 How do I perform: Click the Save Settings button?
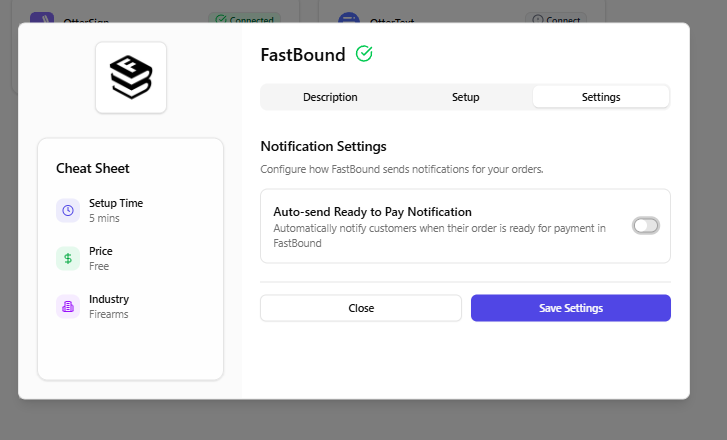[x=570, y=308]
